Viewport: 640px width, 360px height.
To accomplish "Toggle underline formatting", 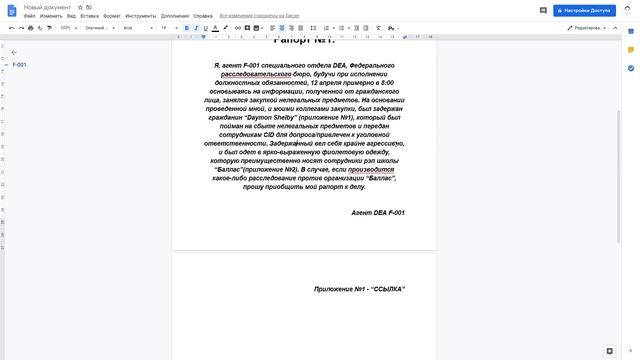I will (205, 28).
